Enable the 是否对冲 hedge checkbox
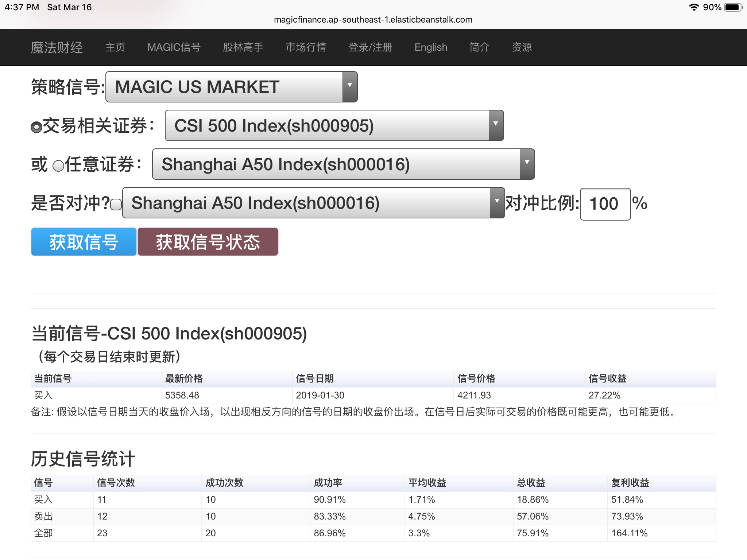This screenshot has height=560, width=747. pos(116,205)
